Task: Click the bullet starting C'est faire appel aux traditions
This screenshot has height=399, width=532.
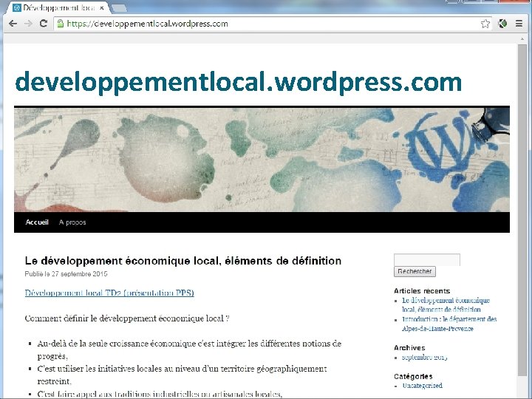Action: click(160, 394)
